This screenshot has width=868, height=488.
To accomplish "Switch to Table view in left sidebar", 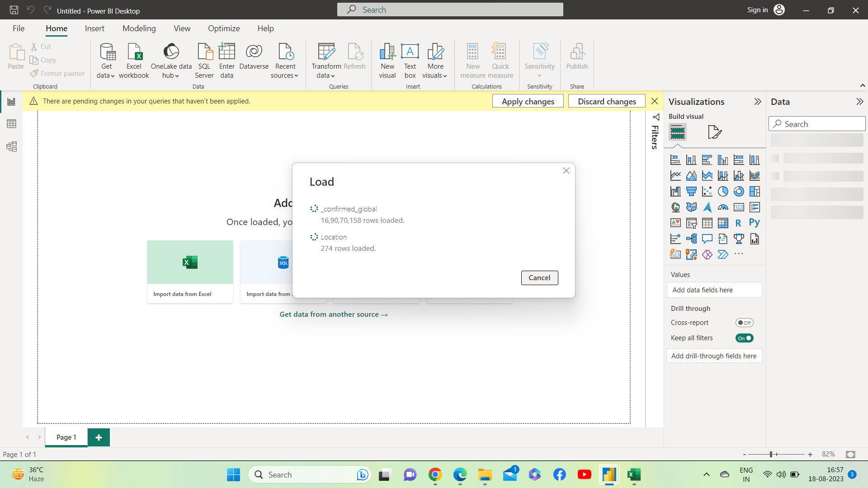I will 11,124.
